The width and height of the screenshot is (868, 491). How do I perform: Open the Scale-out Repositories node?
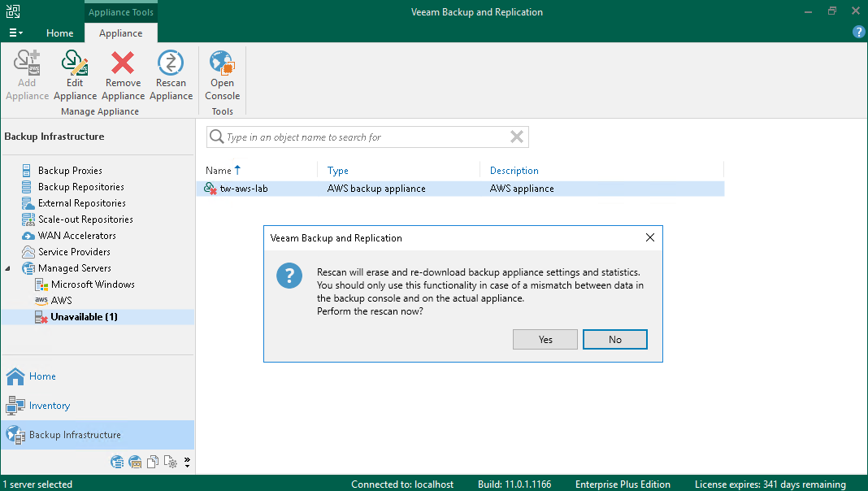85,219
